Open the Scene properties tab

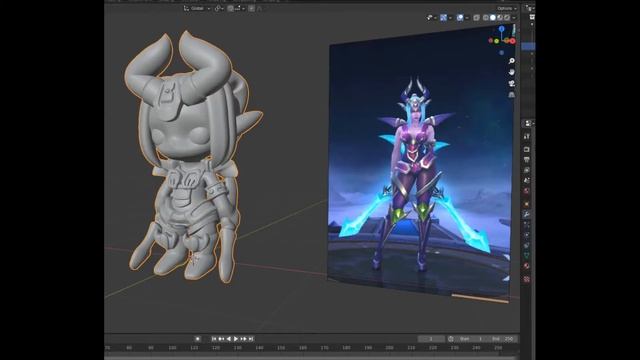[x=527, y=180]
